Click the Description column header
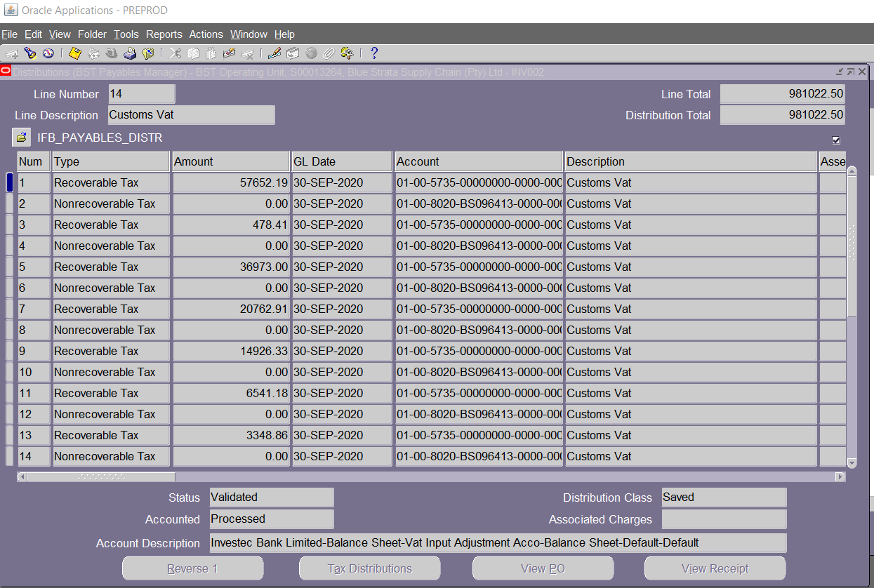874x588 pixels. point(691,161)
